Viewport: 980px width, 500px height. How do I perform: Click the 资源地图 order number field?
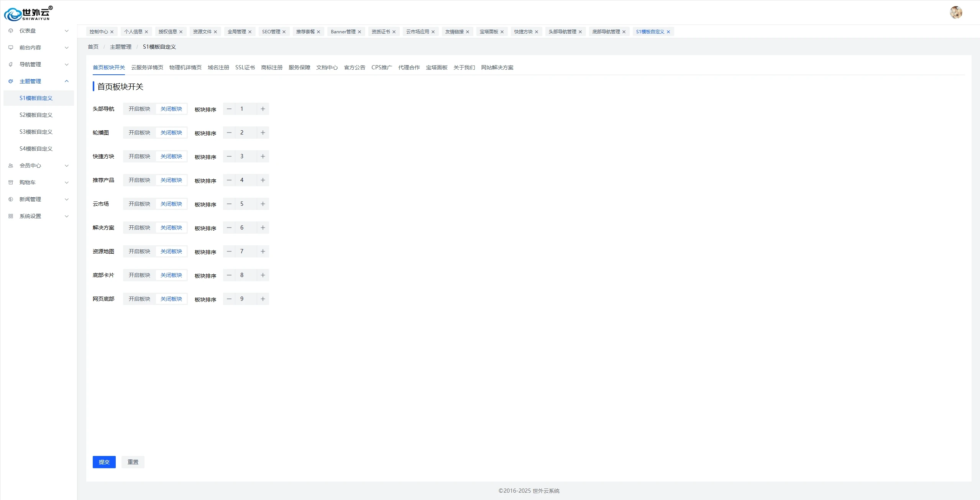(246, 251)
